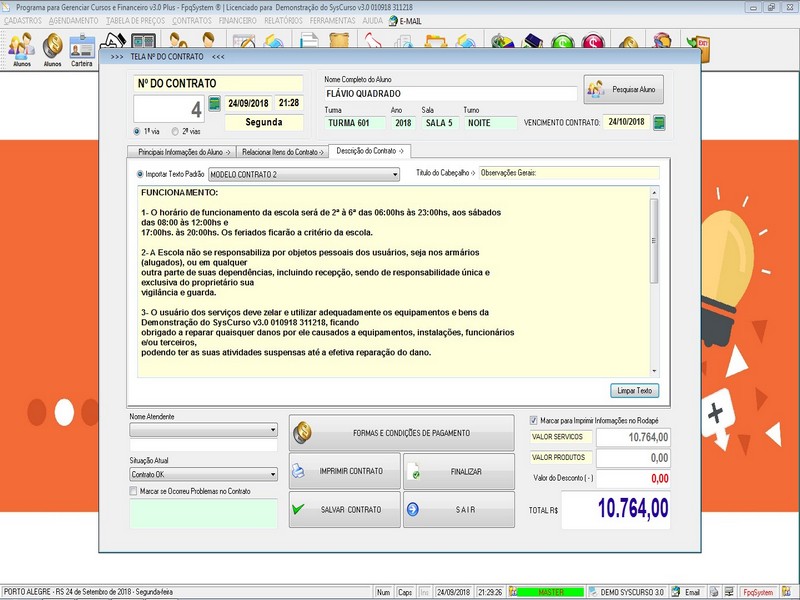Viewport: 800px width, 600px height.
Task: Click the E-MAIL globe icon in menu bar
Action: pyautogui.click(x=393, y=21)
